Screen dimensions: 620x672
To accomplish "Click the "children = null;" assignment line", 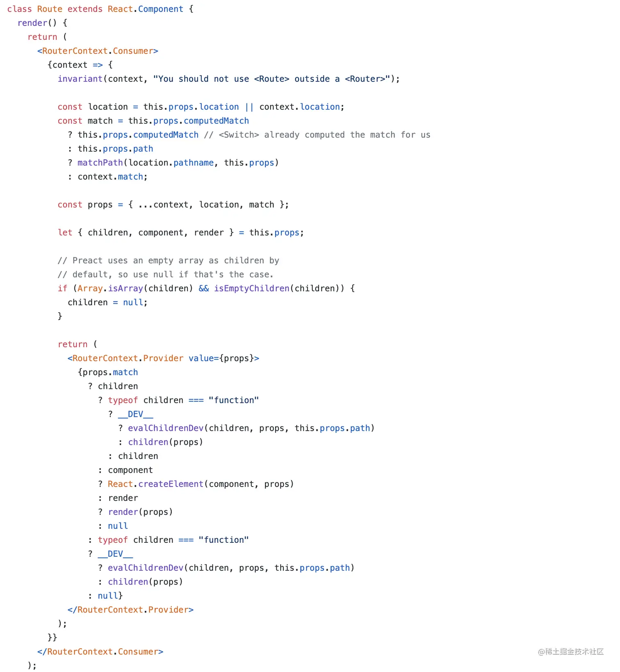I will point(107,302).
